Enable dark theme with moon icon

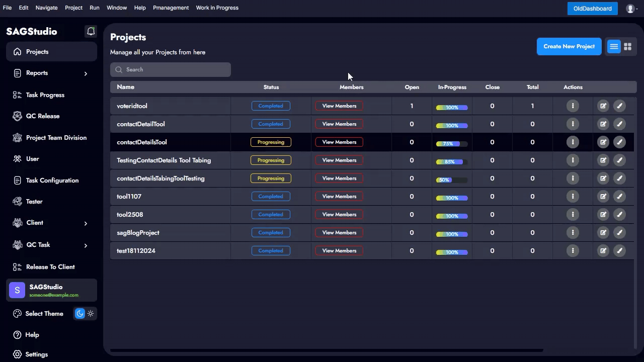[80, 314]
